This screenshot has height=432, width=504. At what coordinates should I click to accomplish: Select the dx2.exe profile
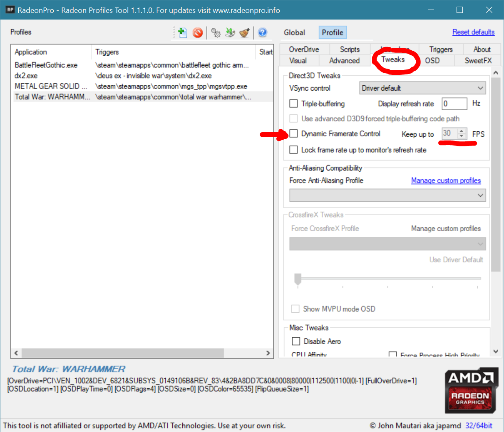26,76
